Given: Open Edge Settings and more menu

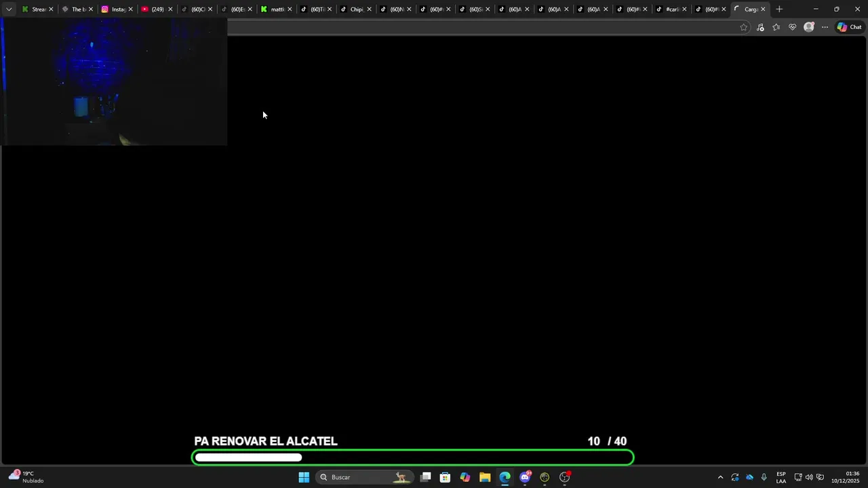Looking at the screenshot, I should coord(825,27).
